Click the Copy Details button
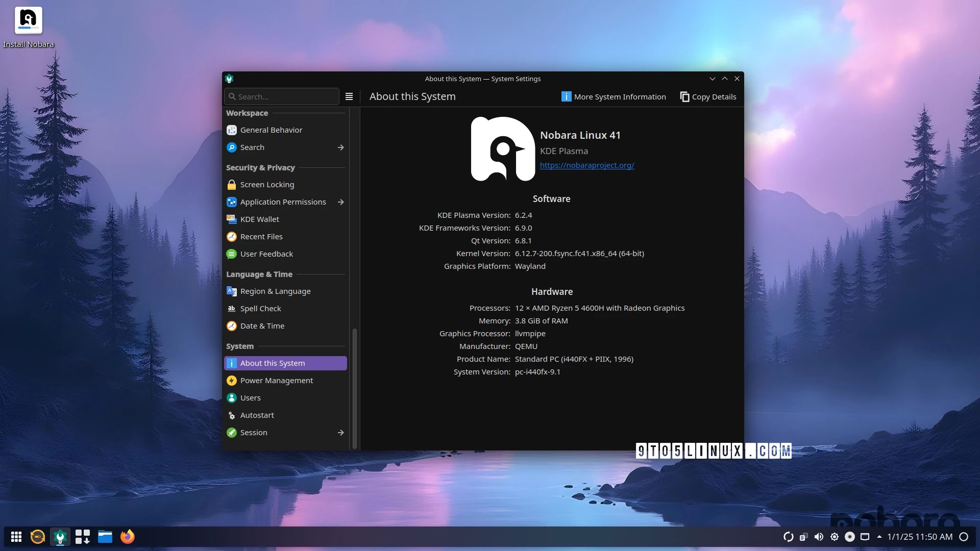 [708, 97]
